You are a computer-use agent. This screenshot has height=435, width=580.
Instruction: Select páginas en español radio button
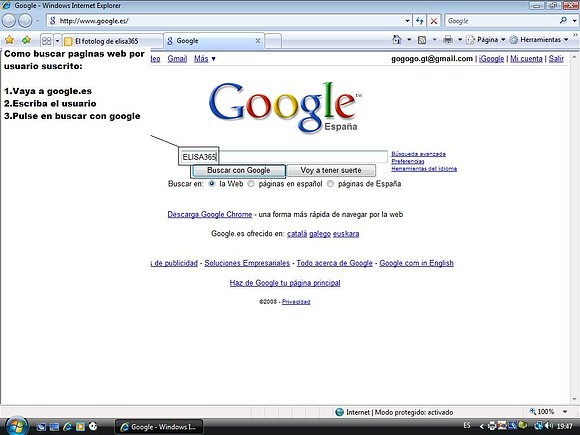pos(251,183)
